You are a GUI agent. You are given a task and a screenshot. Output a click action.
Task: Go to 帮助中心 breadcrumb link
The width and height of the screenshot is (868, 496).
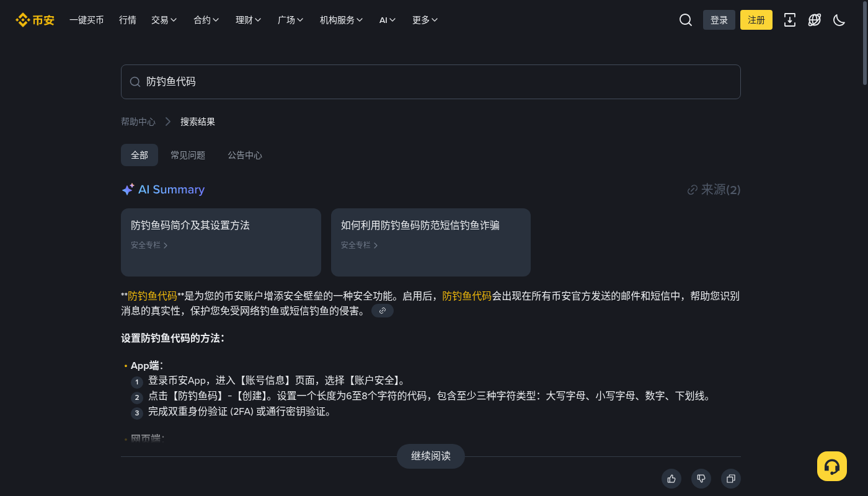pyautogui.click(x=138, y=122)
